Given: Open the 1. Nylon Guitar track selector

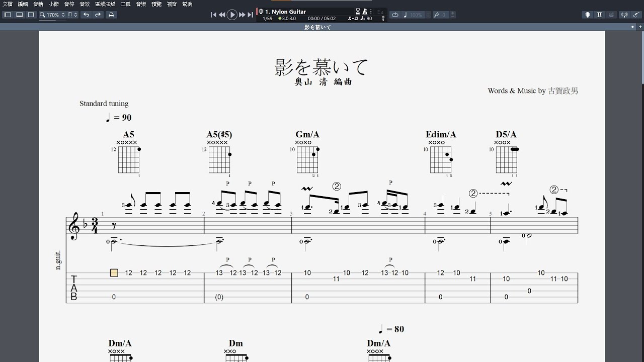Looking at the screenshot, I should (x=285, y=12).
